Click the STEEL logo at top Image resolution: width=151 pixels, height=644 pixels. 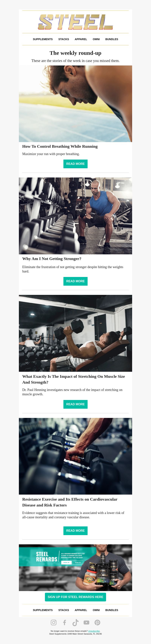75,22
